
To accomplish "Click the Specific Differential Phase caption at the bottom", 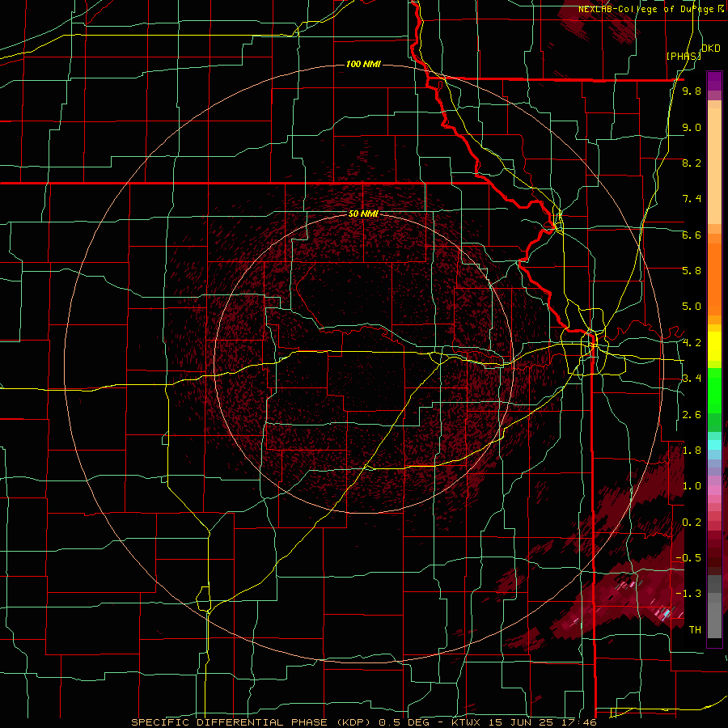I will click(363, 722).
